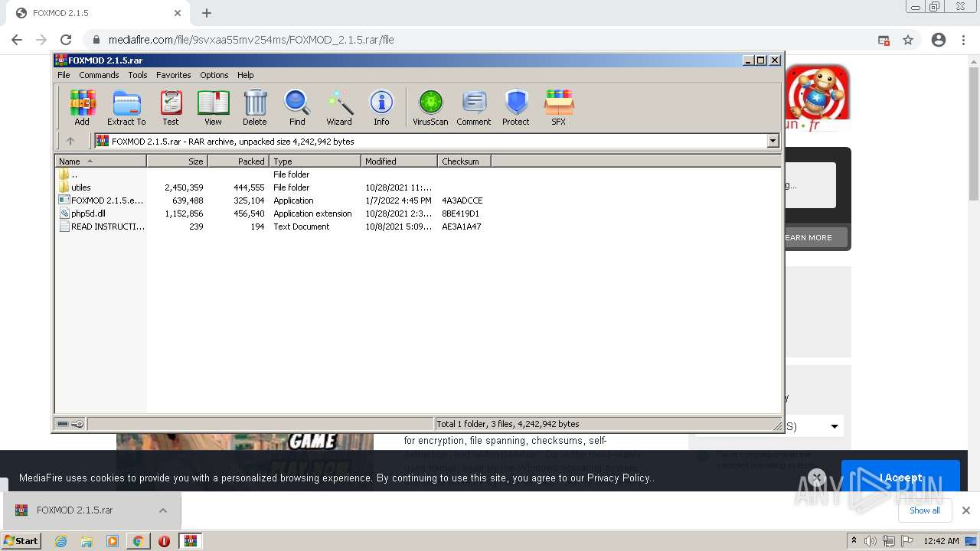The width and height of the screenshot is (980, 551).
Task: Open a new browser tab
Action: 207,13
